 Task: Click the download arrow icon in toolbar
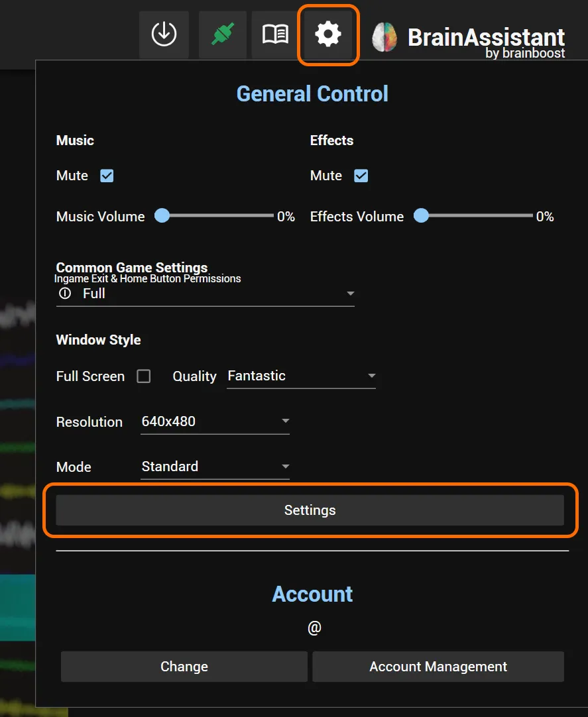[x=164, y=34]
